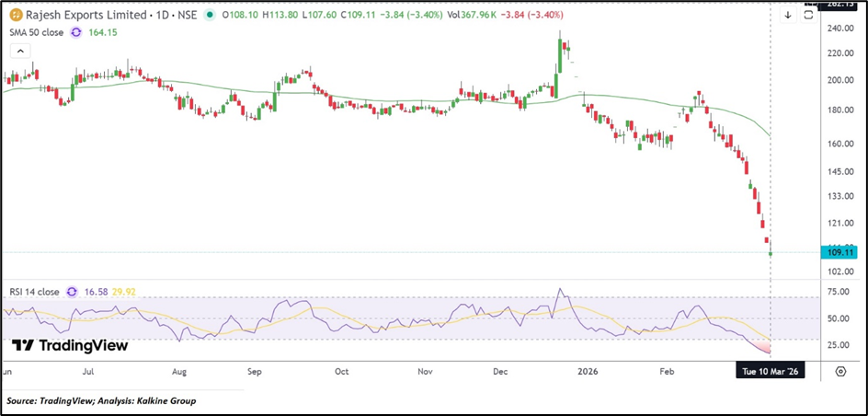868x416 pixels.
Task: Click the fullscreen frame icon at top right
Action: 808,16
